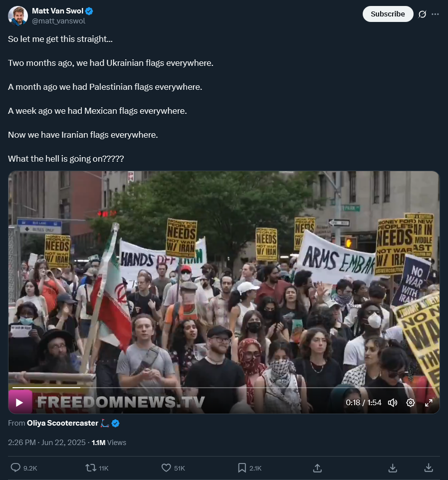The width and height of the screenshot is (448, 480).
Task: Click the first download icon
Action: click(393, 468)
